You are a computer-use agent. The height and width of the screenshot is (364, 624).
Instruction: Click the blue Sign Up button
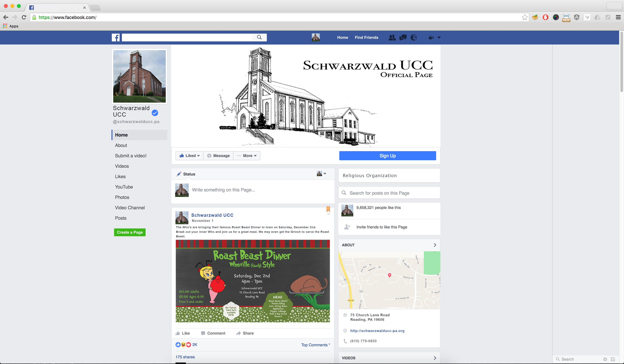click(387, 156)
